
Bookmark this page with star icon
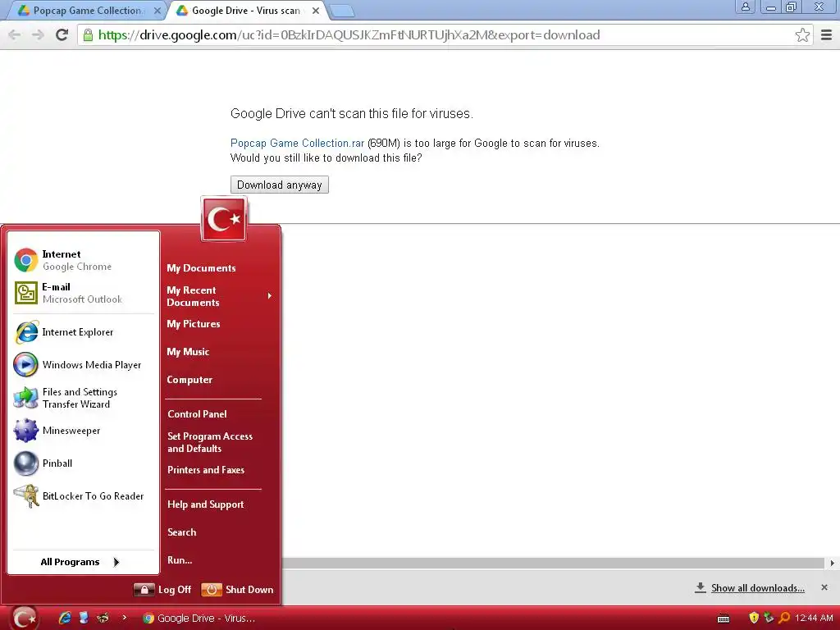[802, 34]
